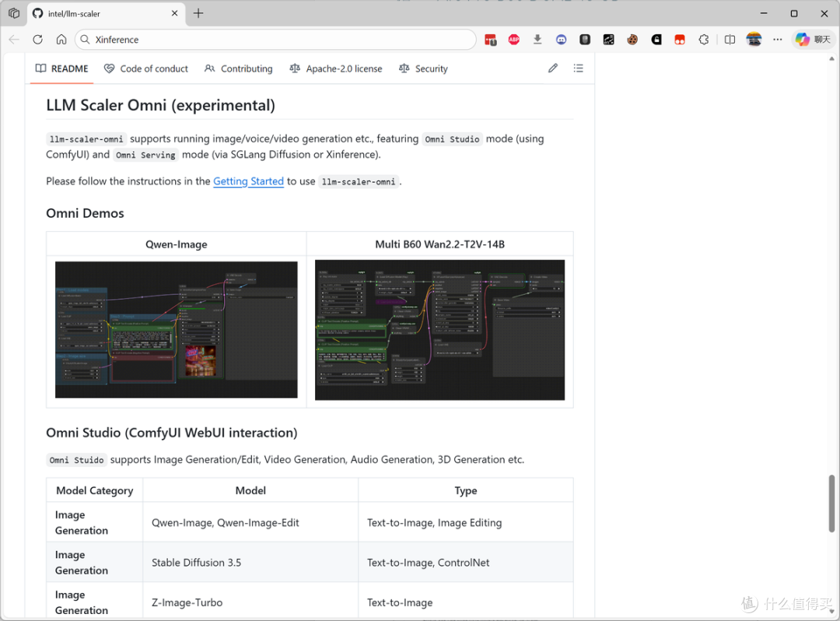Open the black graph extension icon
The width and height of the screenshot is (840, 621).
608,40
